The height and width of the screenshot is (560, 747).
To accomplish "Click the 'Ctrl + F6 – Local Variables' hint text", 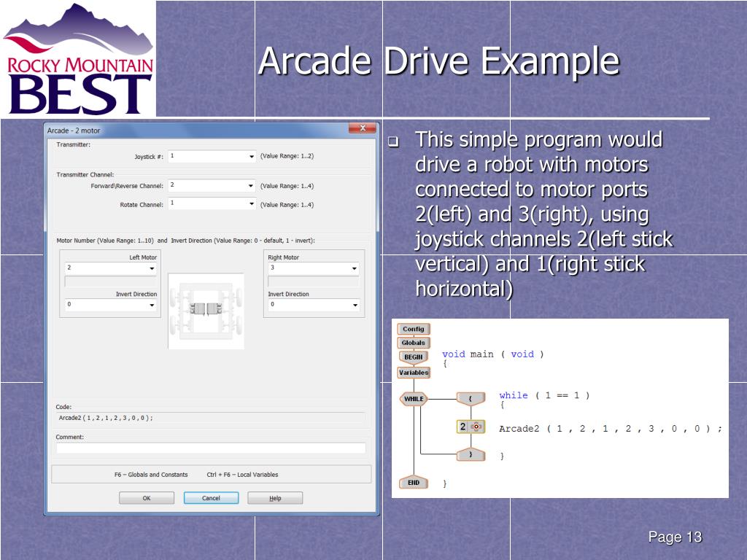I will [x=242, y=475].
